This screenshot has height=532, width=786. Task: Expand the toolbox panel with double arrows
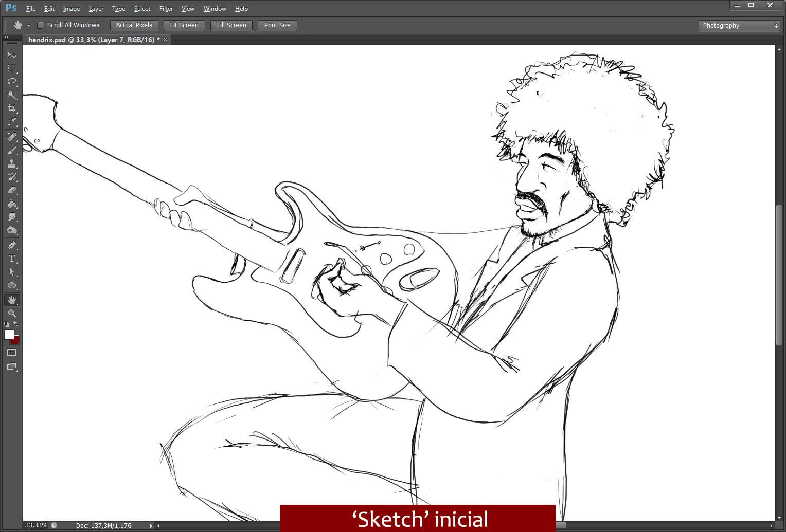point(6,38)
